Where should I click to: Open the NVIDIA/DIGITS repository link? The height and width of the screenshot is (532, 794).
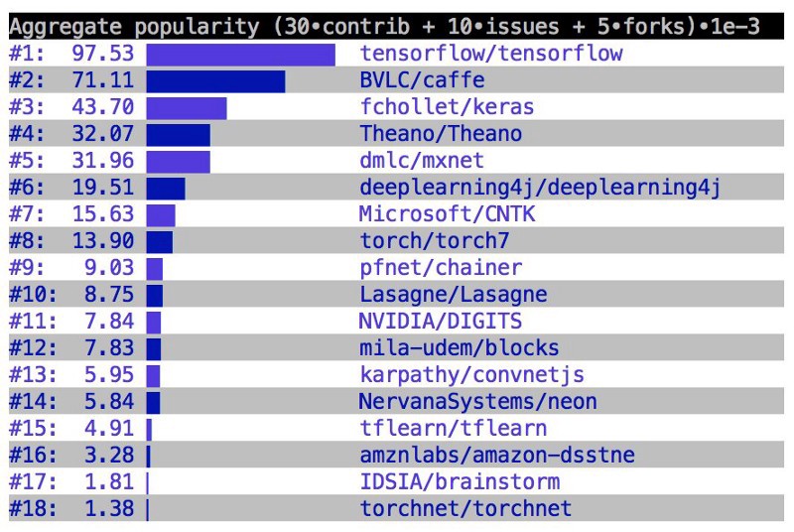tap(441, 322)
